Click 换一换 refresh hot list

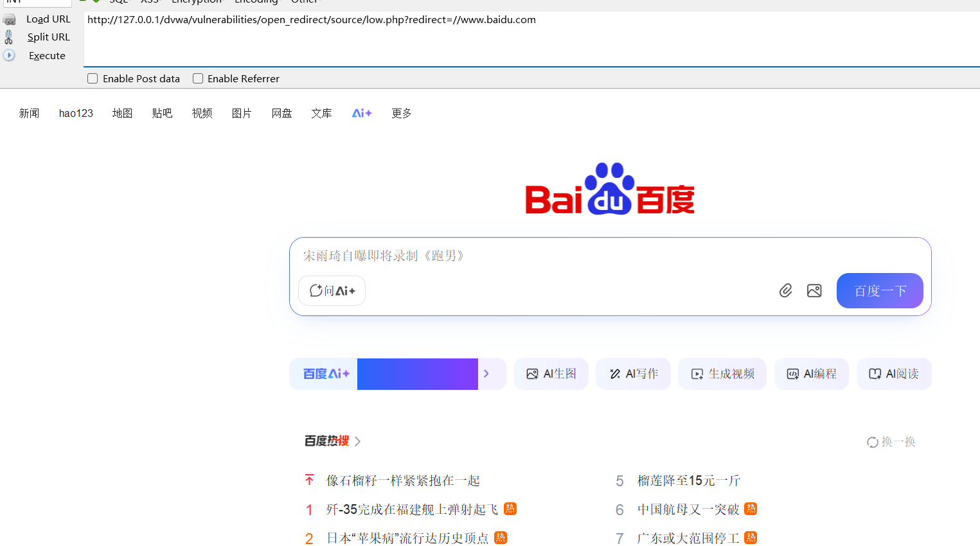click(x=891, y=442)
